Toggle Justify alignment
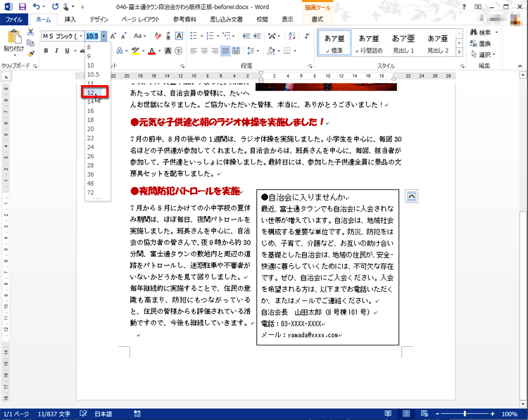 pyautogui.click(x=225, y=51)
